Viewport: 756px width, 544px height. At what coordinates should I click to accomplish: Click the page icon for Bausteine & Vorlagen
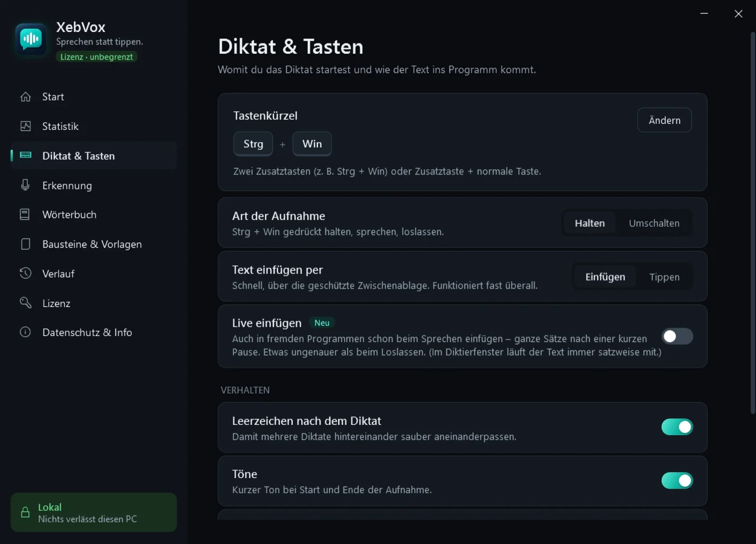tap(25, 244)
